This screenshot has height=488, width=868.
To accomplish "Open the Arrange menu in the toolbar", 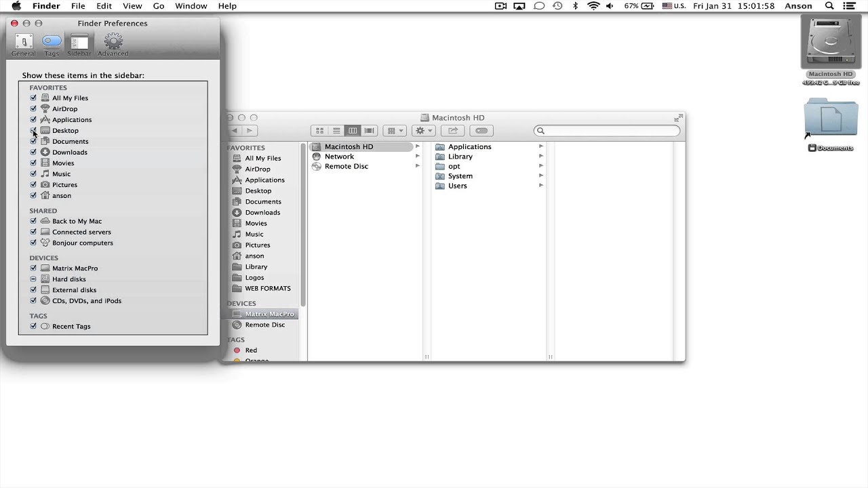I will 394,130.
